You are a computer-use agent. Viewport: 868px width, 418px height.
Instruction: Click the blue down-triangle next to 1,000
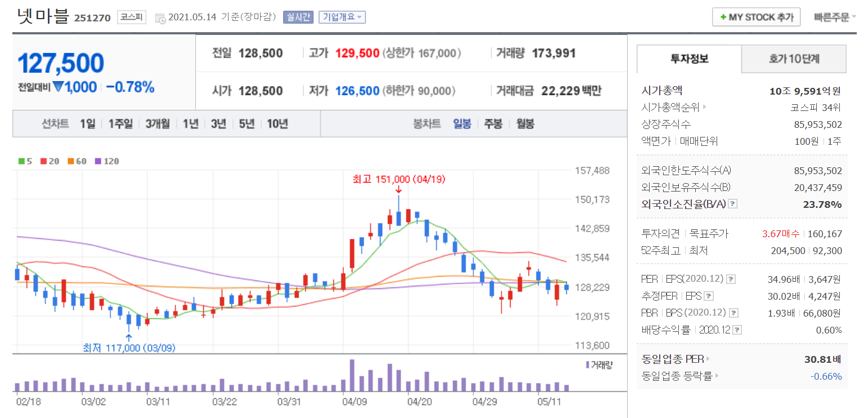57,87
